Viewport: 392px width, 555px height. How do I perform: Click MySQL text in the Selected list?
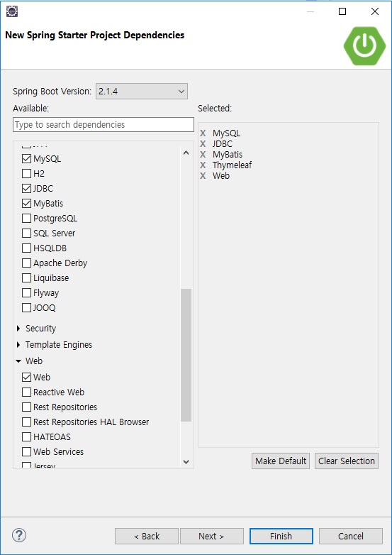pos(227,133)
